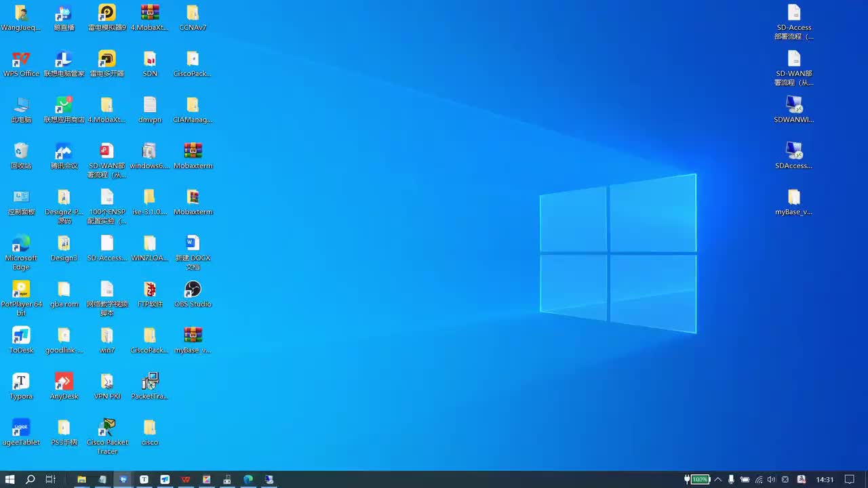The width and height of the screenshot is (868, 488).
Task: Select the SDAccess... remote desktop shortcut
Action: (x=794, y=156)
